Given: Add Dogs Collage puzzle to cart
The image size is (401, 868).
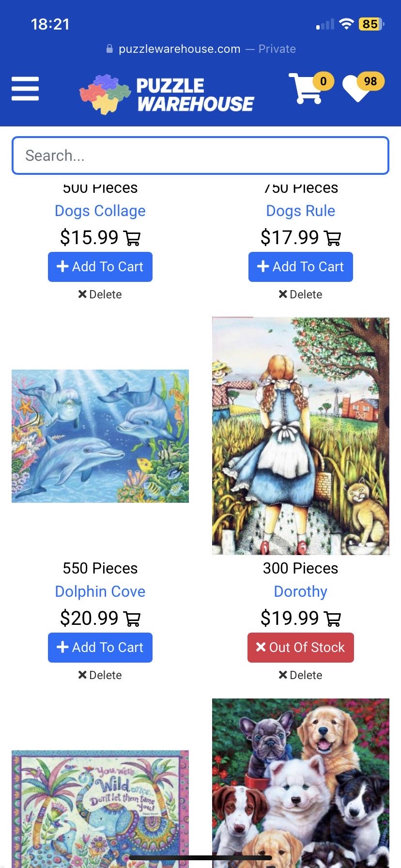Looking at the screenshot, I should 100,267.
